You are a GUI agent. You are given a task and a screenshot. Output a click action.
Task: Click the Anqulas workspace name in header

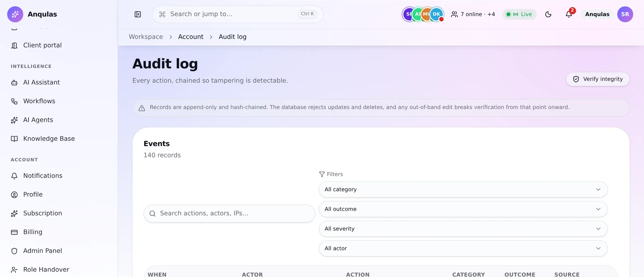tap(597, 14)
